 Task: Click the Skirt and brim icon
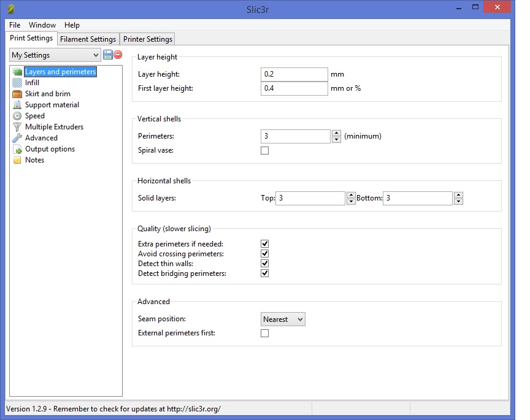tap(17, 94)
